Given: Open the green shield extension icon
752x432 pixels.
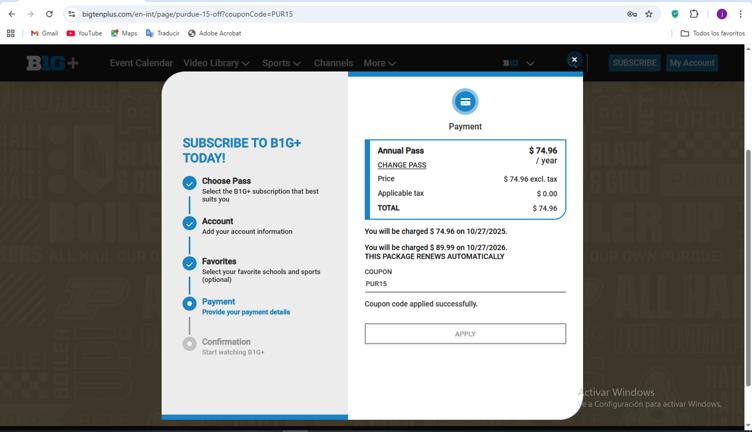Looking at the screenshot, I should [x=675, y=14].
